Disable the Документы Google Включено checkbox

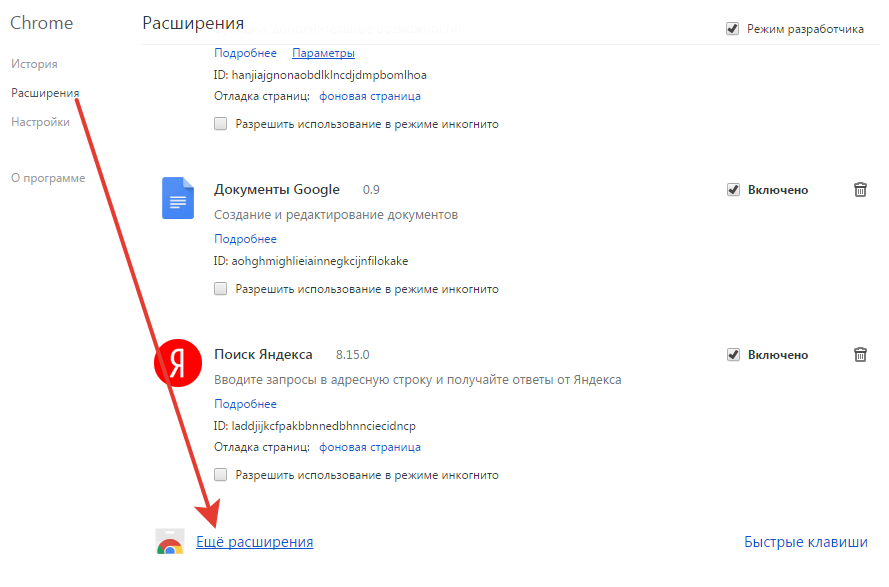pos(733,189)
